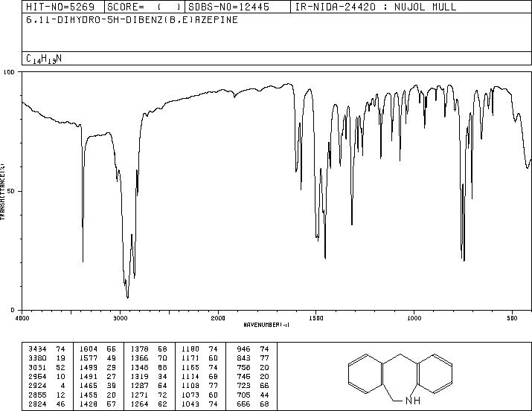Image resolution: width=532 pixels, height=411 pixels.
Task: Click peak value 1108 in the table
Action: [x=190, y=386]
